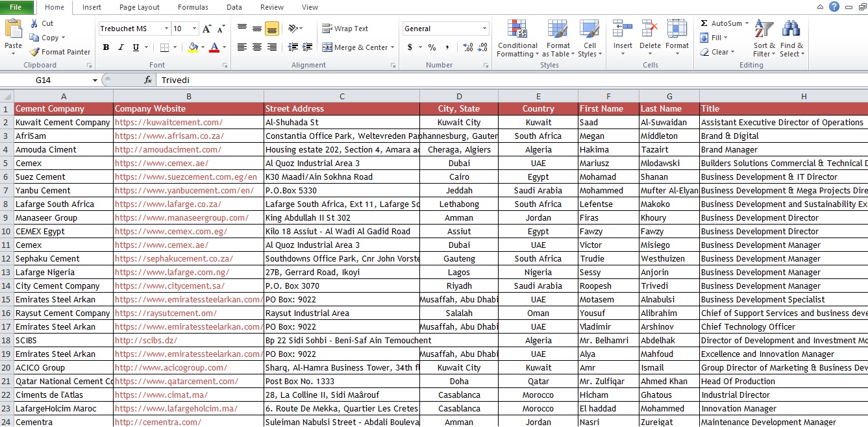The width and height of the screenshot is (868, 427).
Task: Toggle Bold formatting
Action: [106, 47]
